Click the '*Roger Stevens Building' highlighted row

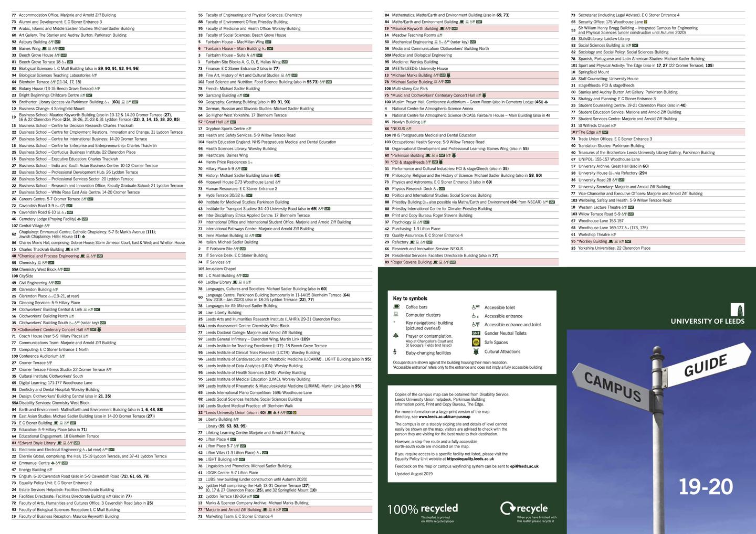(x=471, y=262)
